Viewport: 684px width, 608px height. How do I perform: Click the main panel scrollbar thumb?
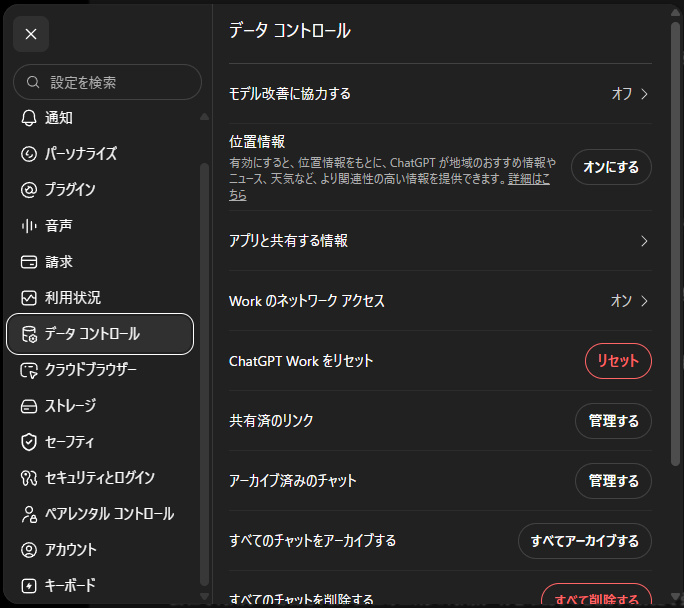click(675, 244)
